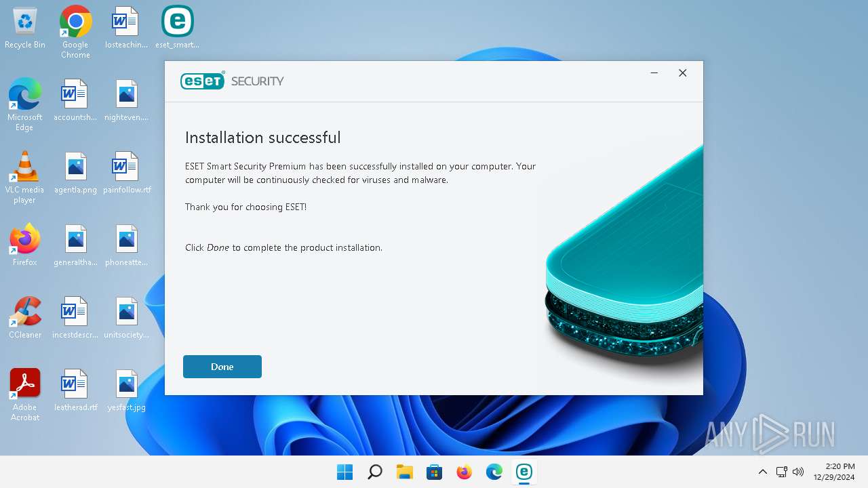Click the 'Thank you for choosing ESET!' text
The width and height of the screenshot is (868, 488).
click(x=245, y=207)
